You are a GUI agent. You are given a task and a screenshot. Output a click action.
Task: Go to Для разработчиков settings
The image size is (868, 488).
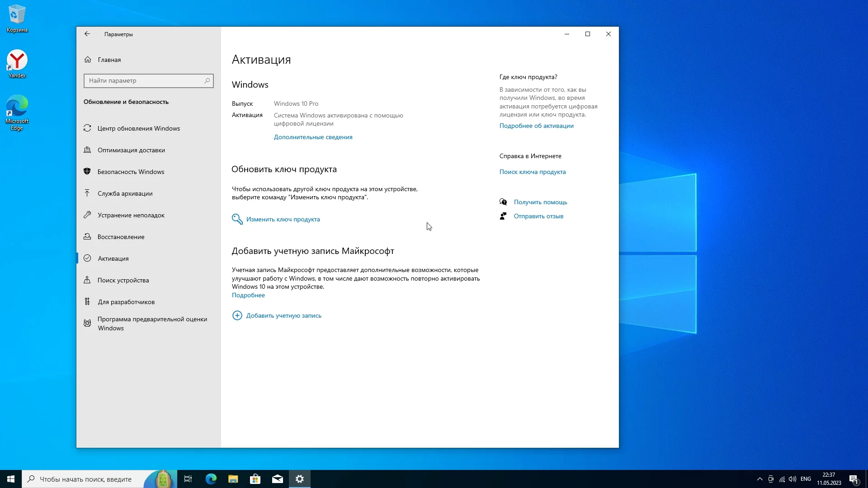click(126, 302)
